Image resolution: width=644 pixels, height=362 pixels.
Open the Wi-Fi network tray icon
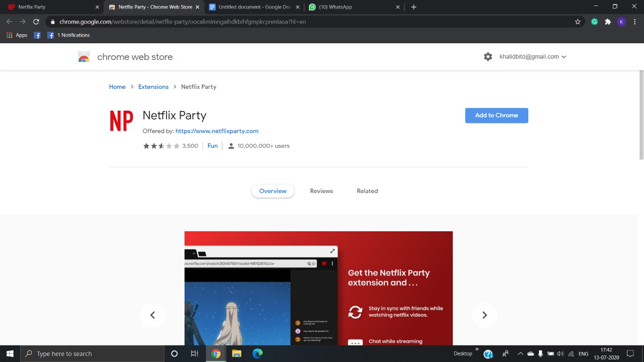571,354
